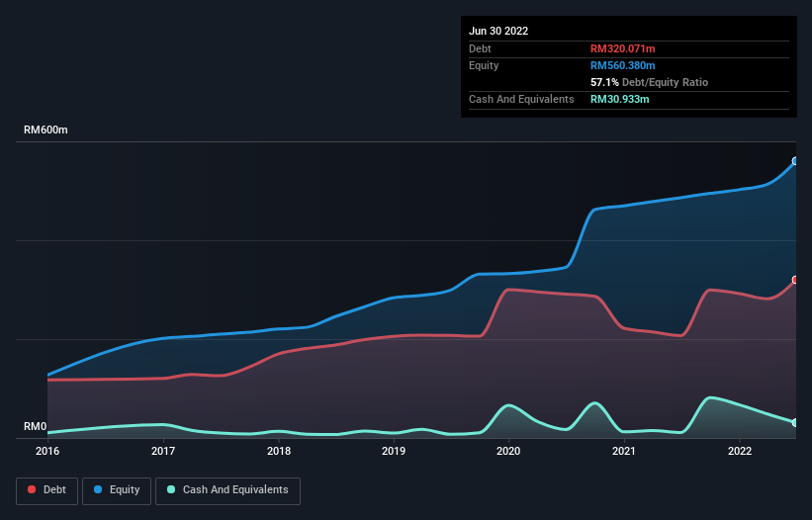812x520 pixels.
Task: Click the 2022 x-axis label
Action: pyautogui.click(x=740, y=451)
